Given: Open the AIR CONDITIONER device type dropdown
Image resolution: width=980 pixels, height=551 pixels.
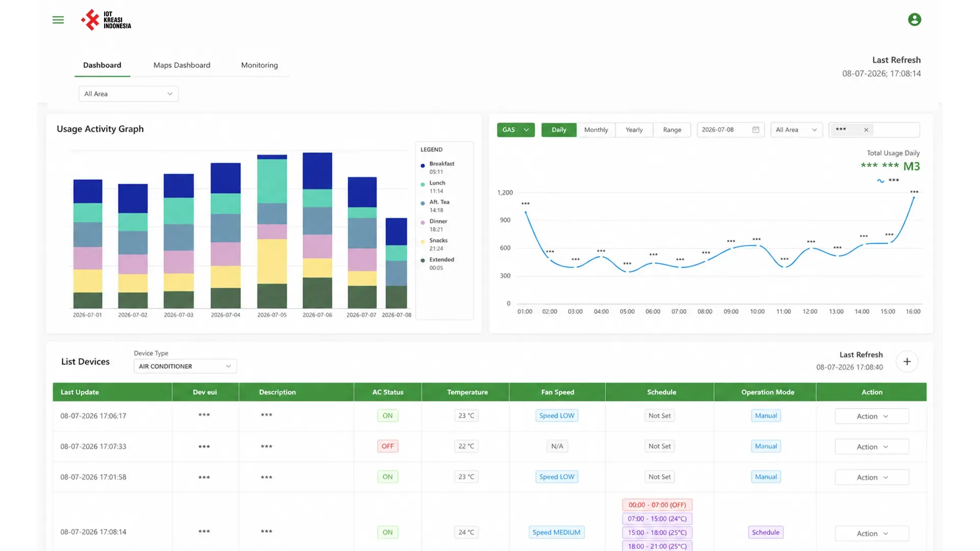Looking at the screenshot, I should click(x=185, y=366).
